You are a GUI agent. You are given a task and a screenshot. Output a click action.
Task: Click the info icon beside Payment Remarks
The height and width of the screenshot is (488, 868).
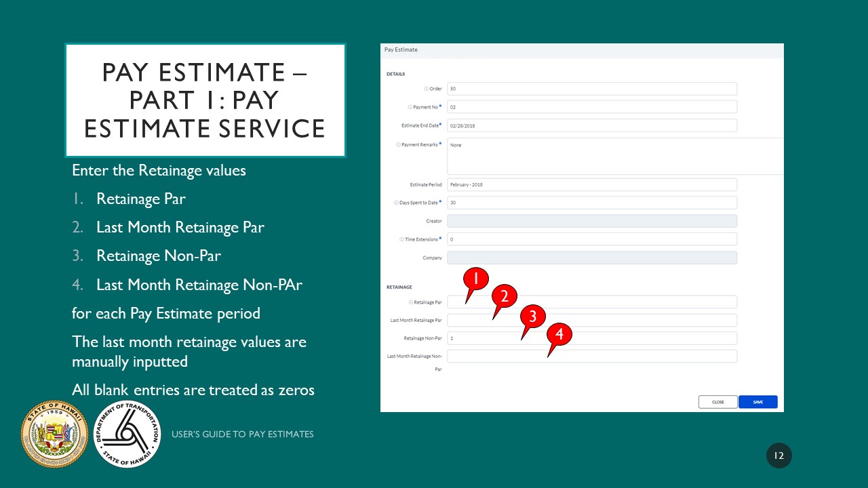397,144
